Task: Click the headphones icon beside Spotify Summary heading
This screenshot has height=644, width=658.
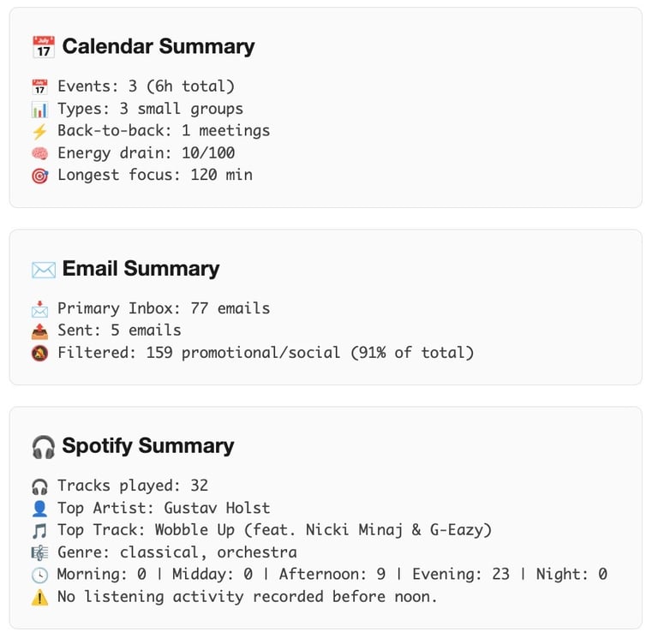Action: pos(43,447)
